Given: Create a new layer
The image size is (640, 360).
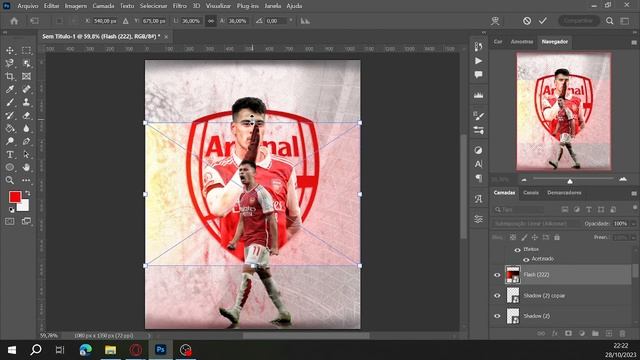Looking at the screenshot, I should [609, 333].
